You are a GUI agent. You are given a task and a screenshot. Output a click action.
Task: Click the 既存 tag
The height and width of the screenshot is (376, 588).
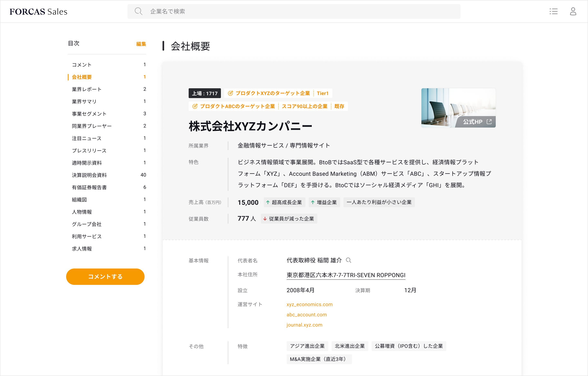[x=339, y=106]
